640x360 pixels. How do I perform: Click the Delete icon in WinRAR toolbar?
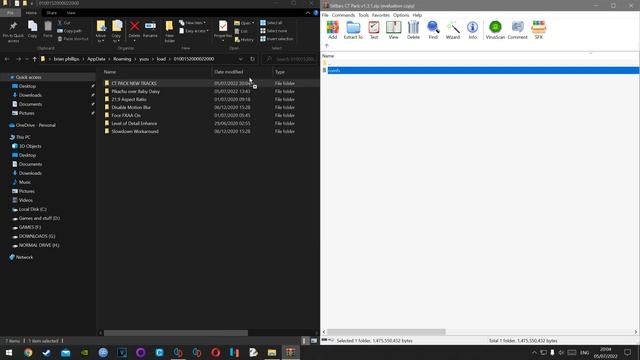[x=413, y=30]
